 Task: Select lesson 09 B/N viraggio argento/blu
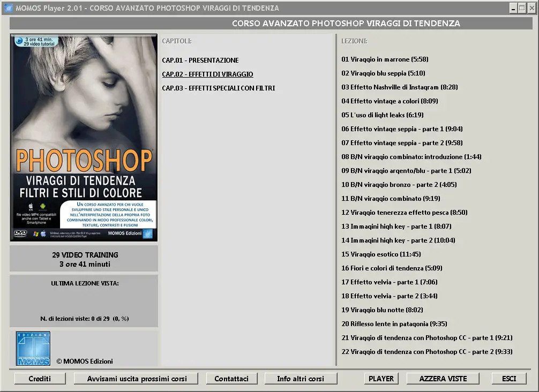click(406, 171)
